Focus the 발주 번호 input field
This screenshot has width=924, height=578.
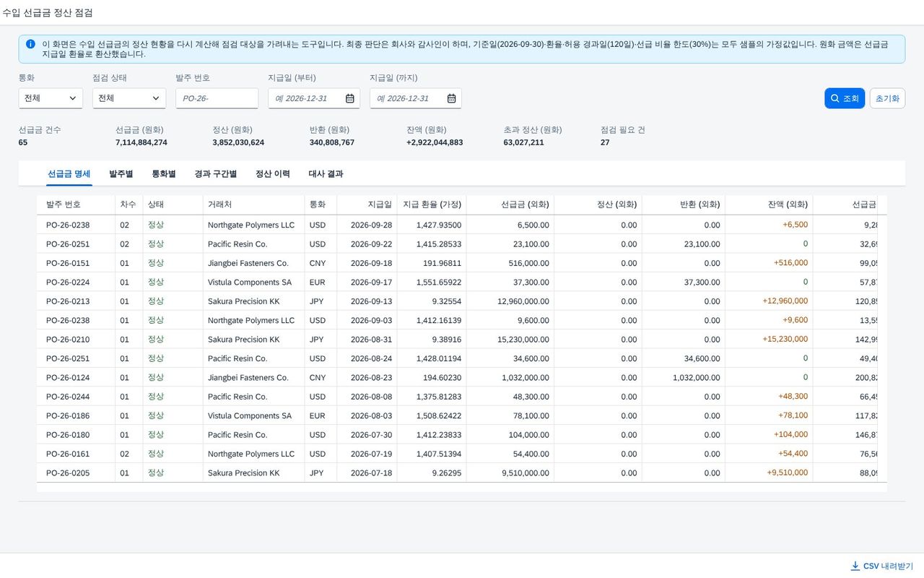[217, 98]
